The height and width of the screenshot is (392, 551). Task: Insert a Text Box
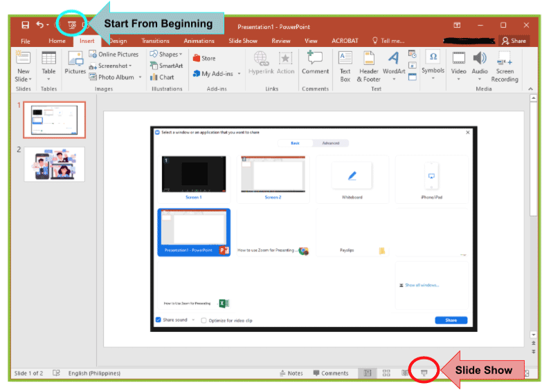[x=345, y=66]
